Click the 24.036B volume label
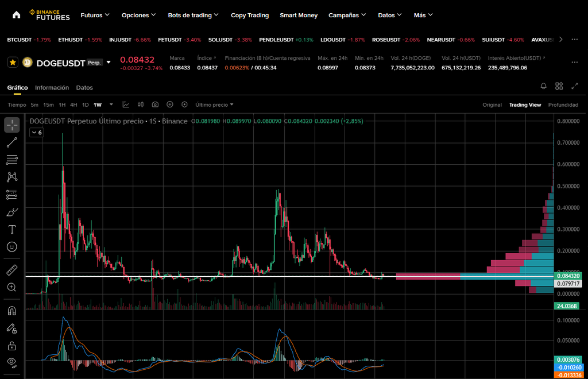 567,306
